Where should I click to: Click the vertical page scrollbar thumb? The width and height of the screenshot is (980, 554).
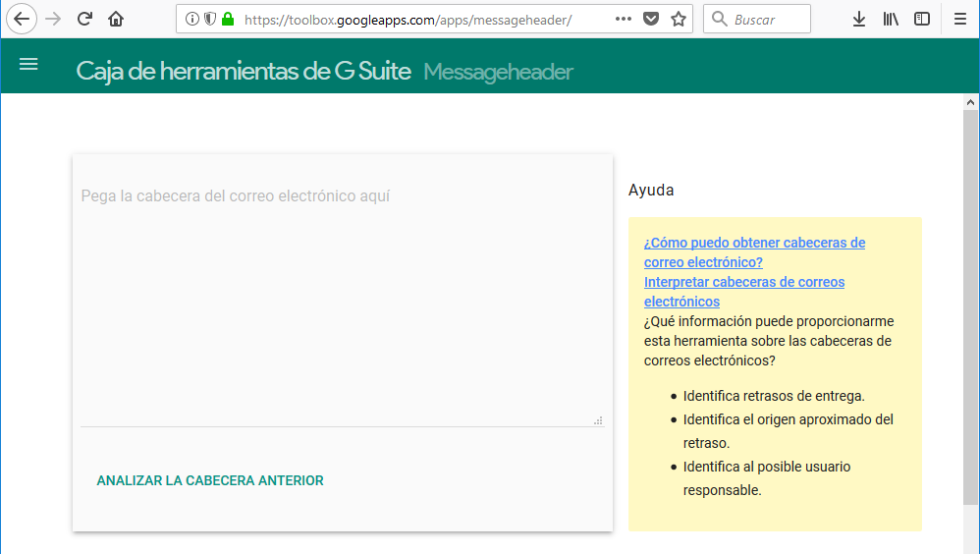(x=970, y=306)
